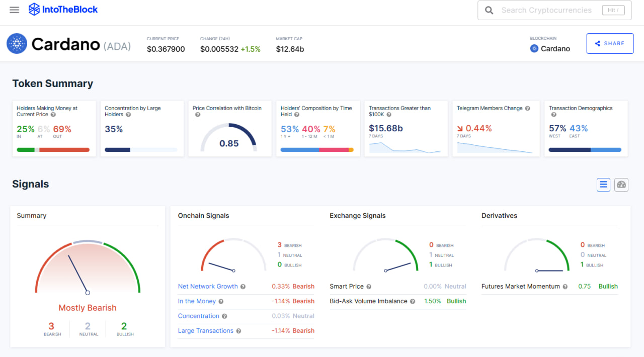
Task: Open help for Futures Market Momentum
Action: click(565, 287)
